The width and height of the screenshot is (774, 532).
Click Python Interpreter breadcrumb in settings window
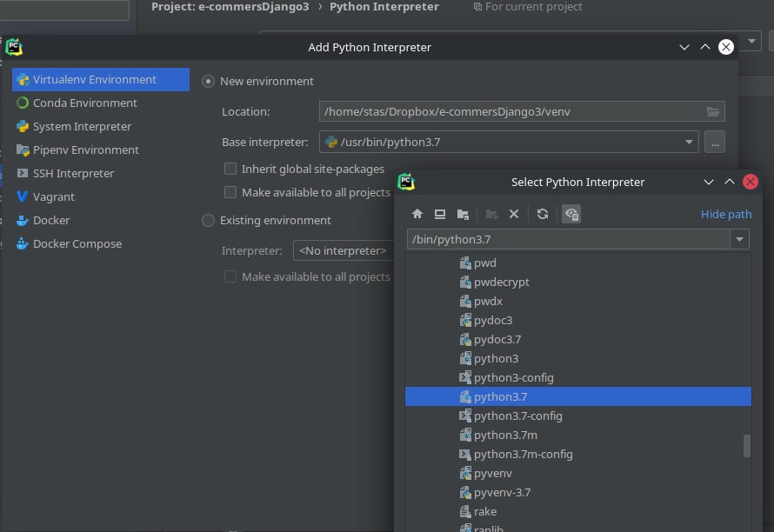tap(384, 6)
